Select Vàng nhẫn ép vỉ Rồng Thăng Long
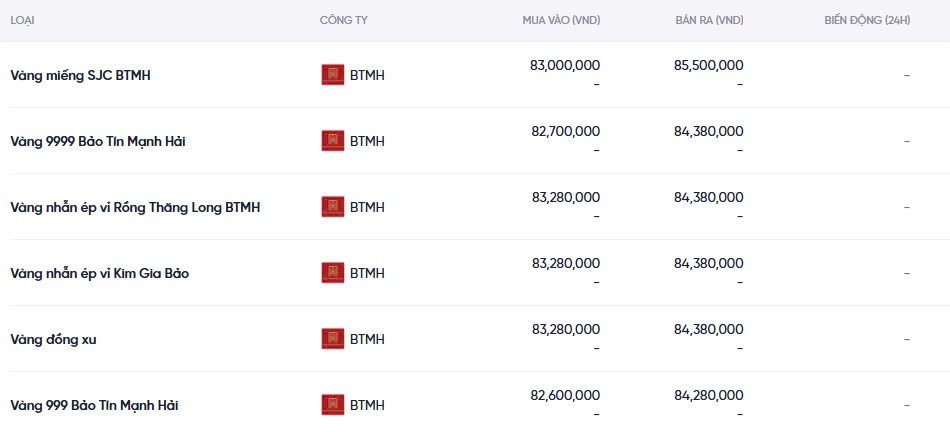Screen dimensions: 950x432 [x=135, y=207]
